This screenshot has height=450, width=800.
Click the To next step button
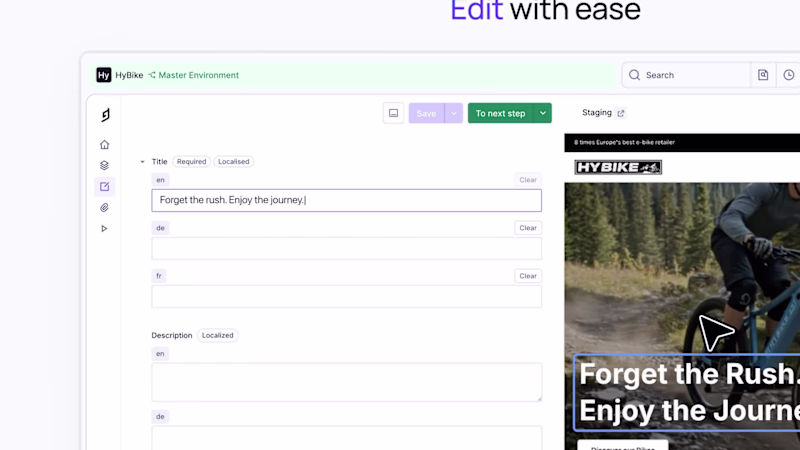coord(501,113)
